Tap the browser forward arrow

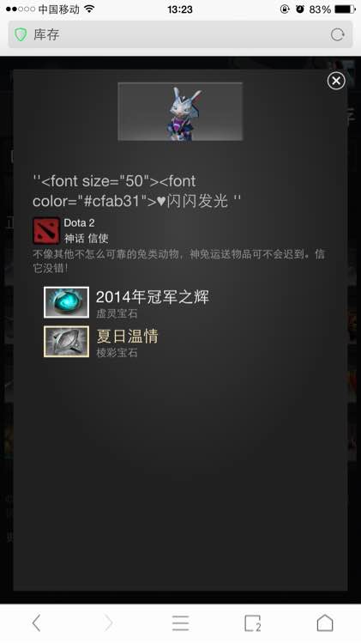(108, 623)
